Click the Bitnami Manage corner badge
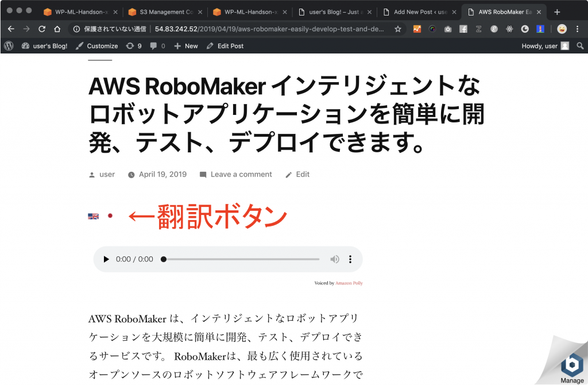 pos(572,367)
